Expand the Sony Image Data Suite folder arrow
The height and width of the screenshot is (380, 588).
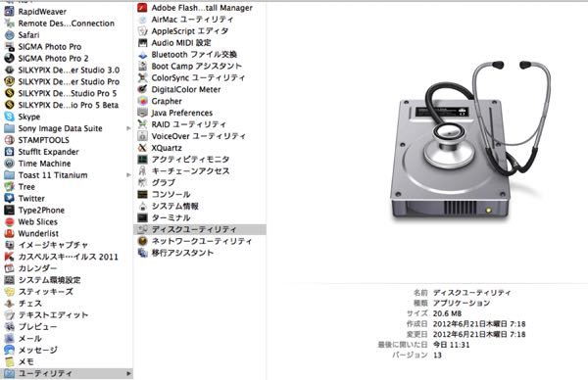click(128, 128)
